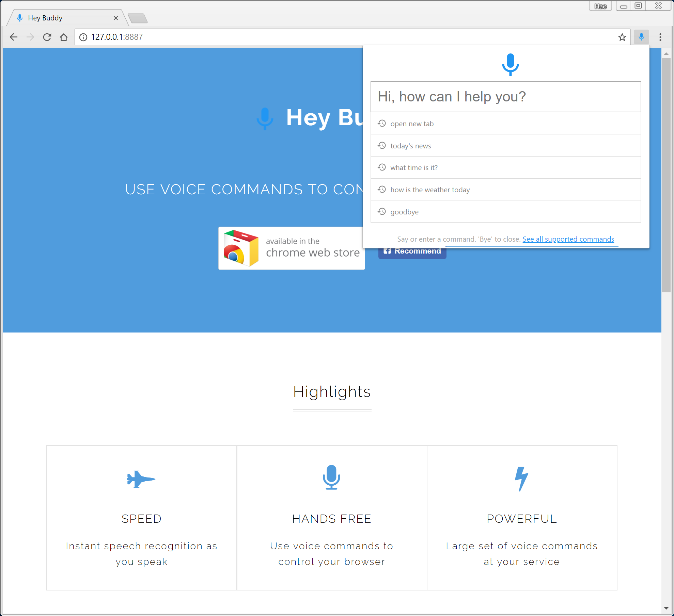View site information icon in address bar
674x616 pixels.
click(83, 37)
